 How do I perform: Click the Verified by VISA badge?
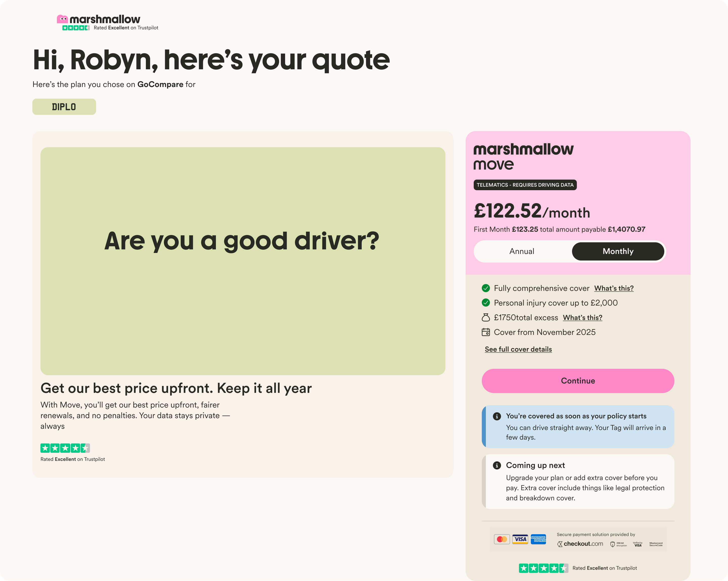point(638,544)
